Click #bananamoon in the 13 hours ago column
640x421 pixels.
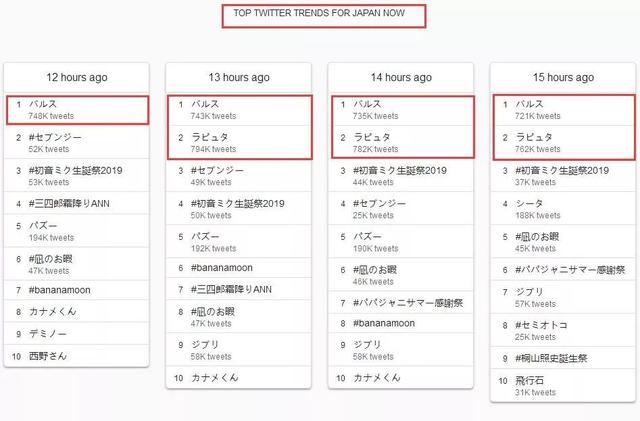(226, 267)
